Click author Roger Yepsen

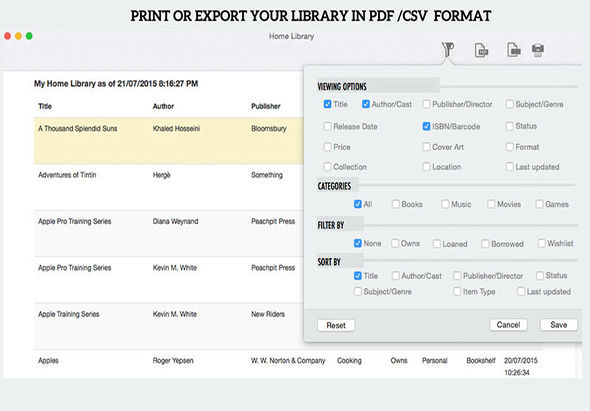[173, 361]
